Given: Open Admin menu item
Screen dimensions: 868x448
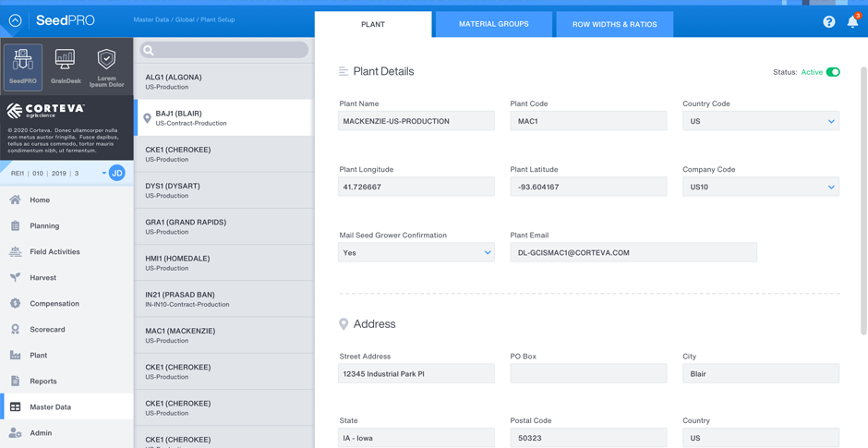Looking at the screenshot, I should (66, 433).
